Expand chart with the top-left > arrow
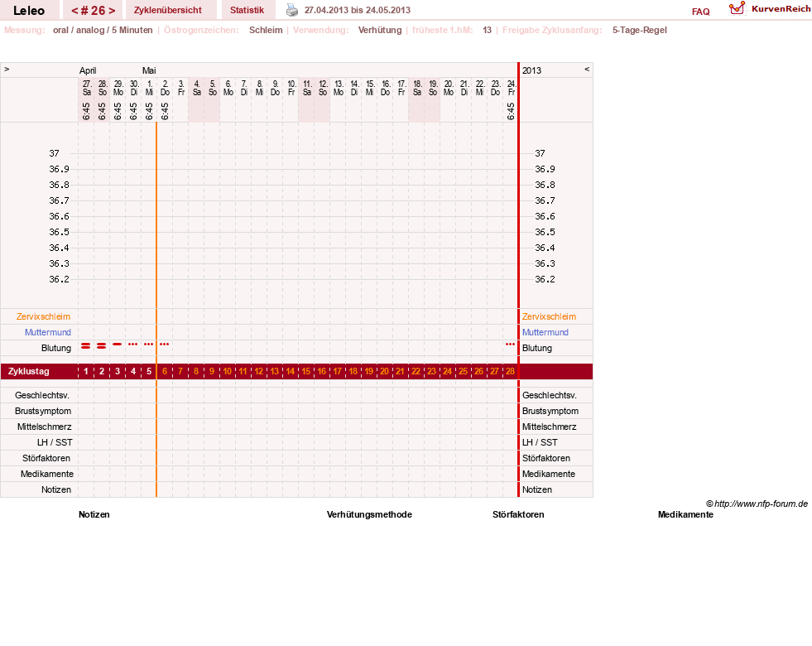 (7, 69)
